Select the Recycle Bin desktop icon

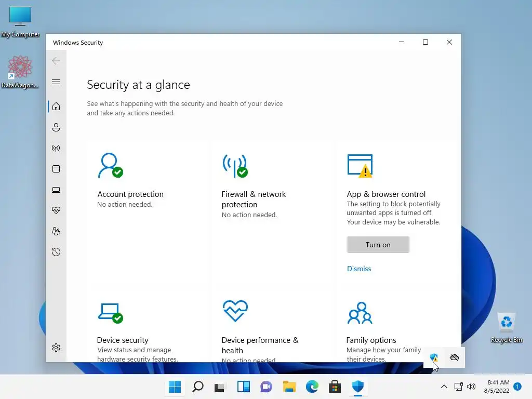click(506, 328)
